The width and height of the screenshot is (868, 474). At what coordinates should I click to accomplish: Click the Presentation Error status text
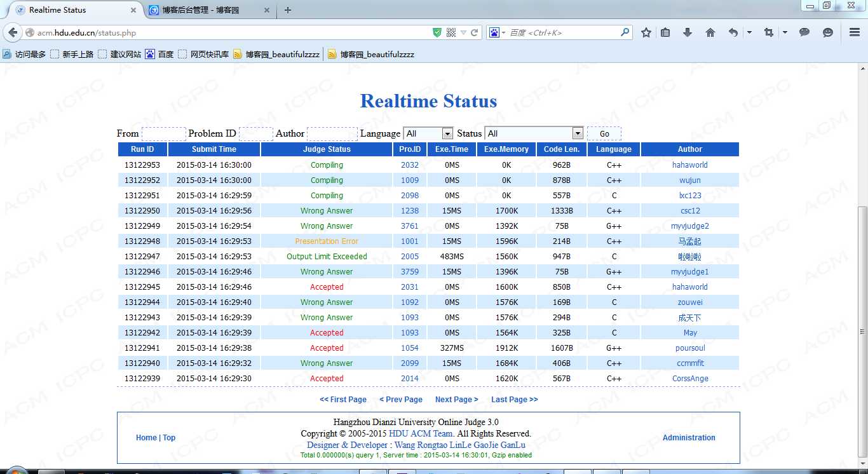(327, 241)
